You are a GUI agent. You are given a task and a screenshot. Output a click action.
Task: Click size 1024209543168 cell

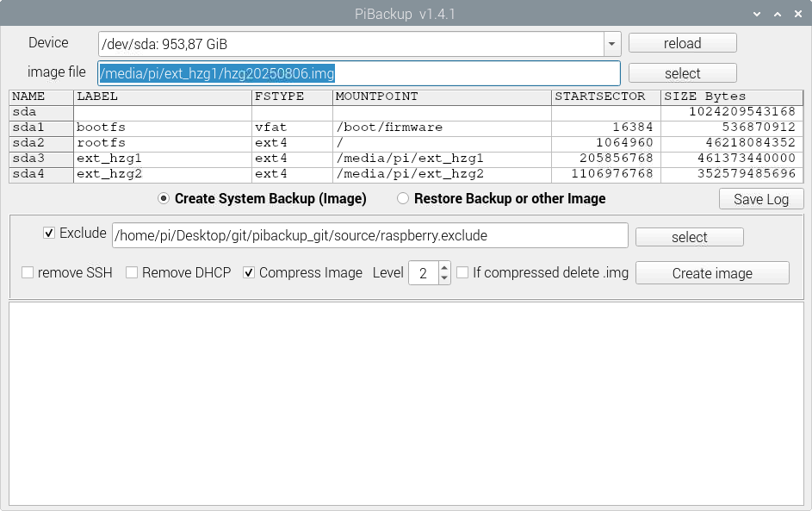click(x=732, y=113)
